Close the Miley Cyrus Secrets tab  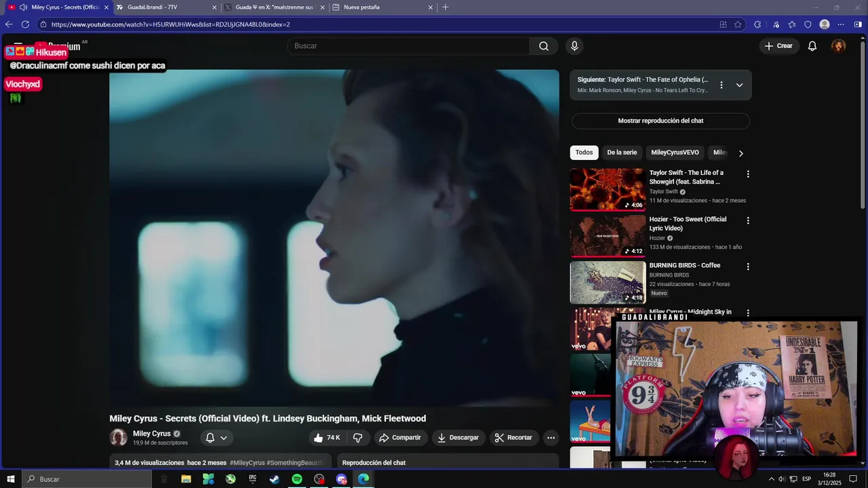[106, 7]
